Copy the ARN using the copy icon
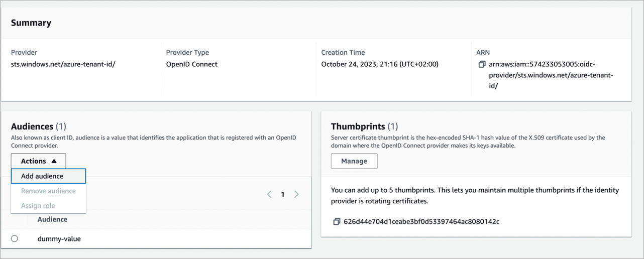The width and height of the screenshot is (644, 259). click(482, 65)
